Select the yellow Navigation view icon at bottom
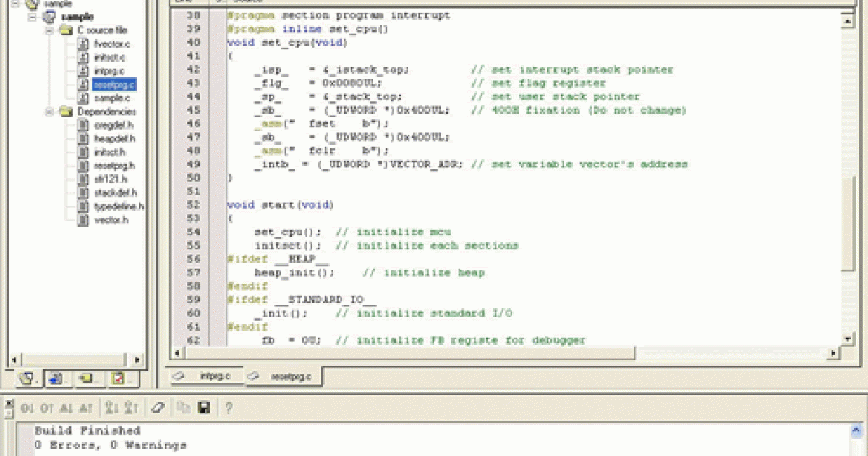 click(86, 376)
